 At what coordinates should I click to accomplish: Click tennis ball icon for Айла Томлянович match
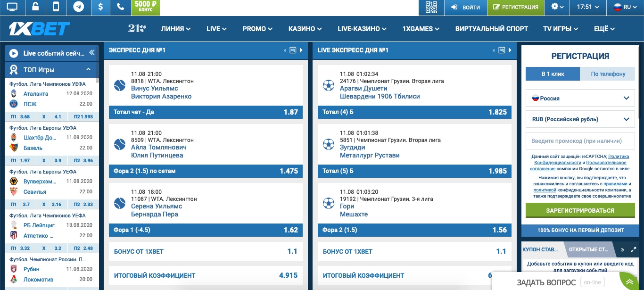120,144
